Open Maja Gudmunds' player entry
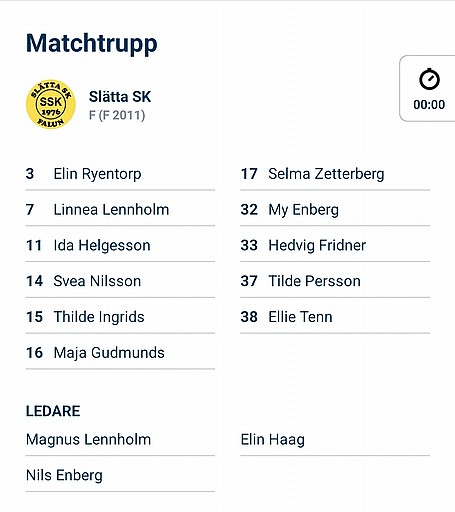455x512 pixels. point(120,353)
